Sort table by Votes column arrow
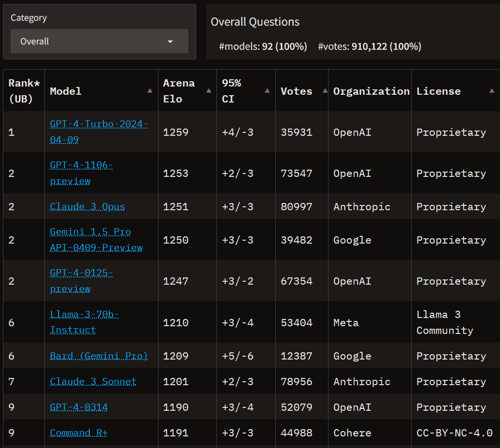 pos(325,91)
